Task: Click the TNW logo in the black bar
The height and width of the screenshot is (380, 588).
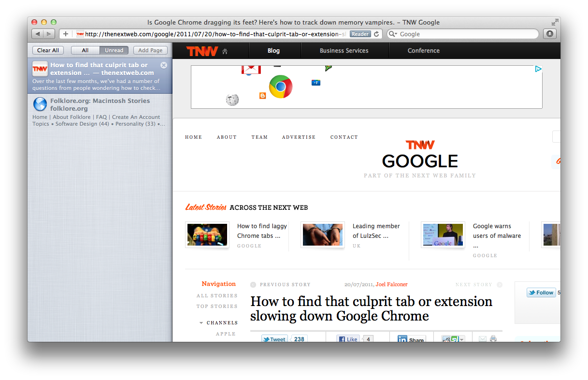Action: pos(202,51)
